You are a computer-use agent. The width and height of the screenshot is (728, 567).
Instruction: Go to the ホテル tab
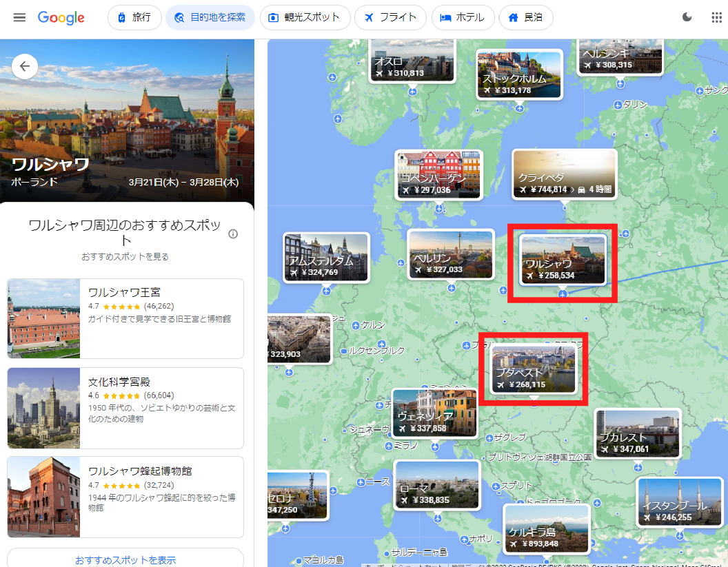pos(463,18)
